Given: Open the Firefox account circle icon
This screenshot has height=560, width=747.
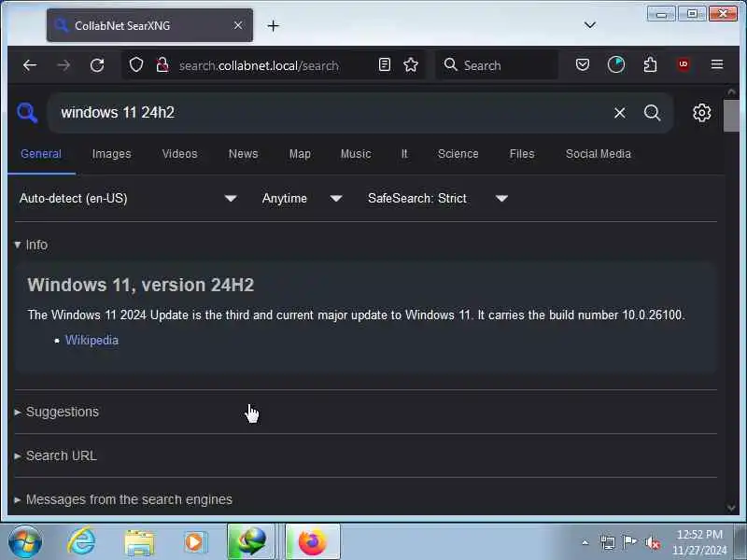Looking at the screenshot, I should (616, 64).
